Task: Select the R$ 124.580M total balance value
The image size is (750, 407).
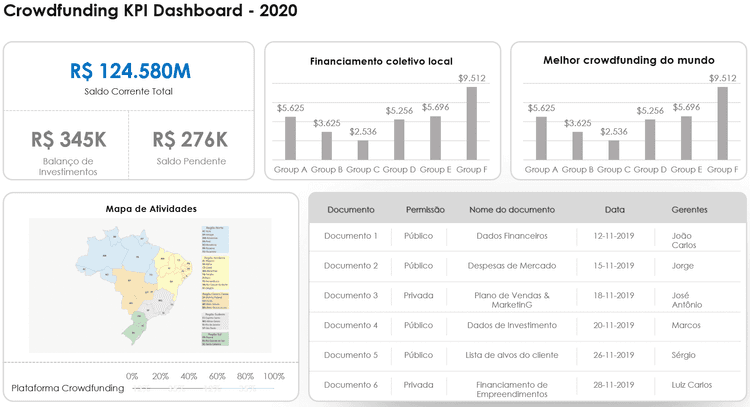Action: [x=130, y=71]
